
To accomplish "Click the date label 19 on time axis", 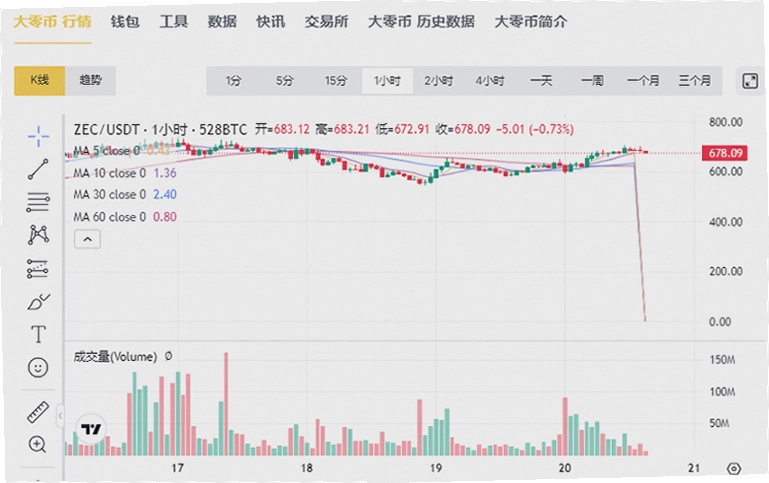I will pyautogui.click(x=436, y=468).
